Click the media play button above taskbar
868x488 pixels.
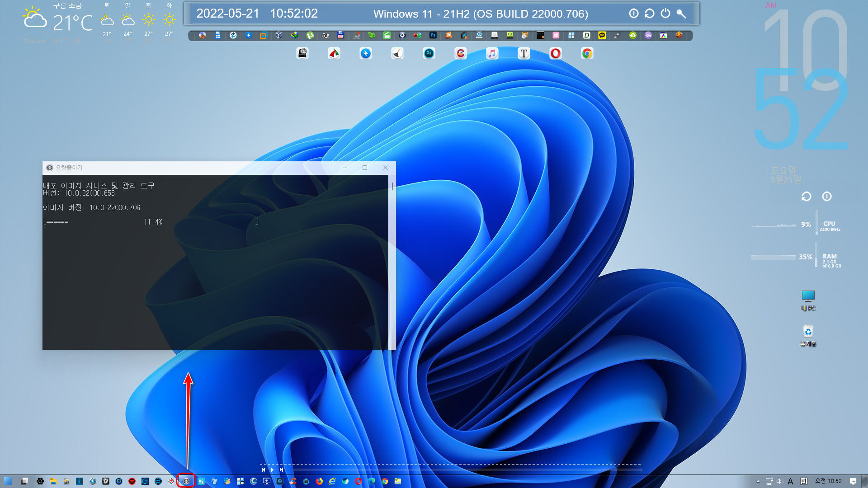click(272, 470)
